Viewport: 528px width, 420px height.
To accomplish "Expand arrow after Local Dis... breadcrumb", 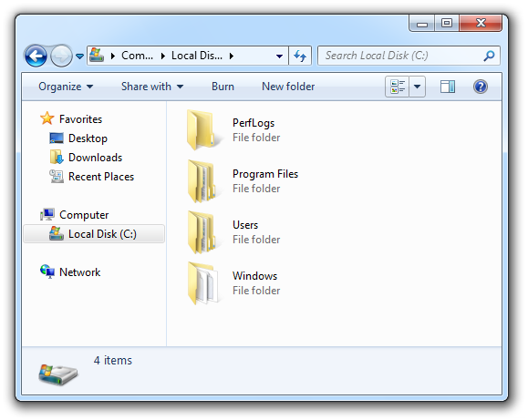I will [232, 56].
